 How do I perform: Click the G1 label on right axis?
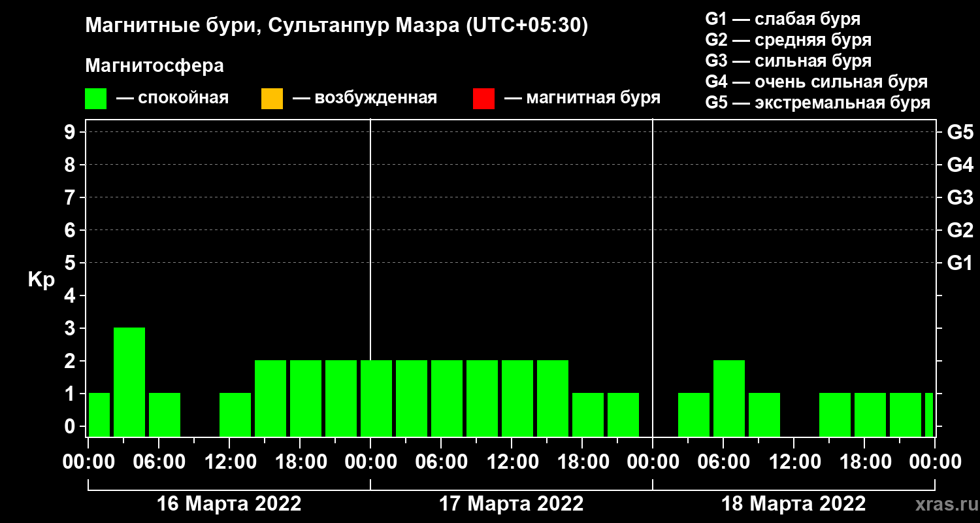[960, 263]
